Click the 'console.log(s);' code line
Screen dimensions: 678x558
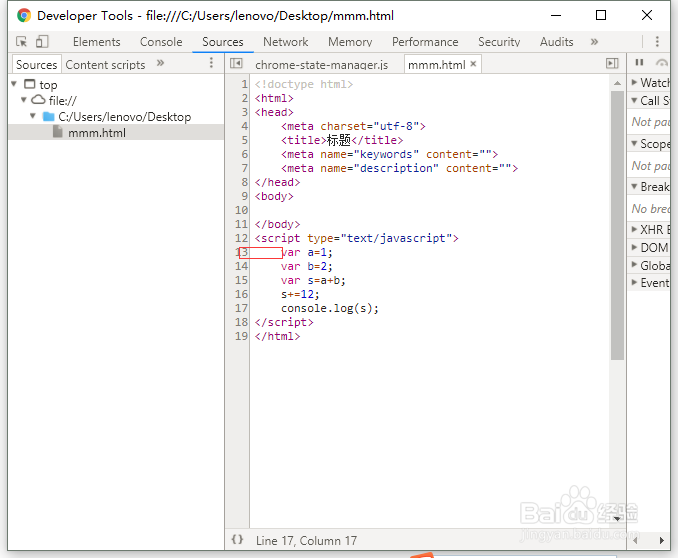point(329,308)
